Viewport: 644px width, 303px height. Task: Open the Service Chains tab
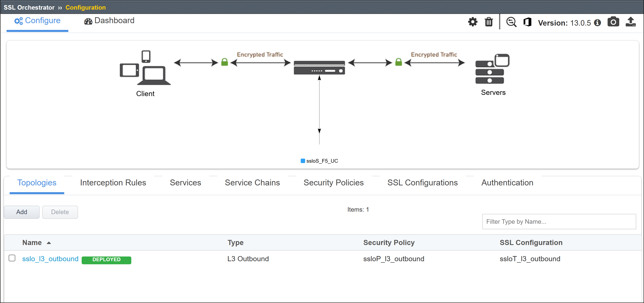252,183
